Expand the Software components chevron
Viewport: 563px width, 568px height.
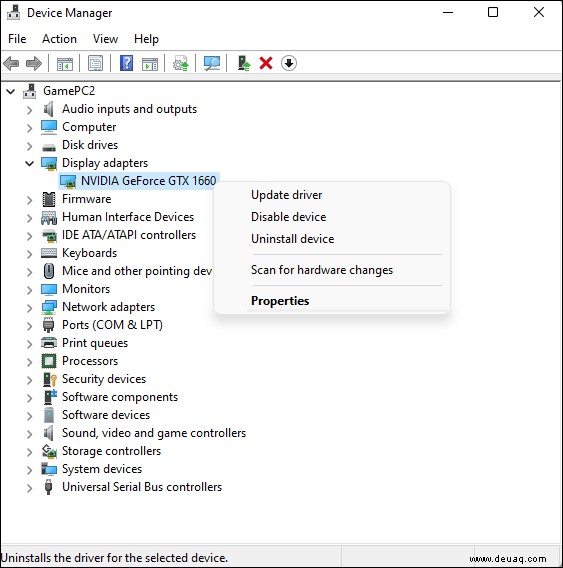coord(29,398)
